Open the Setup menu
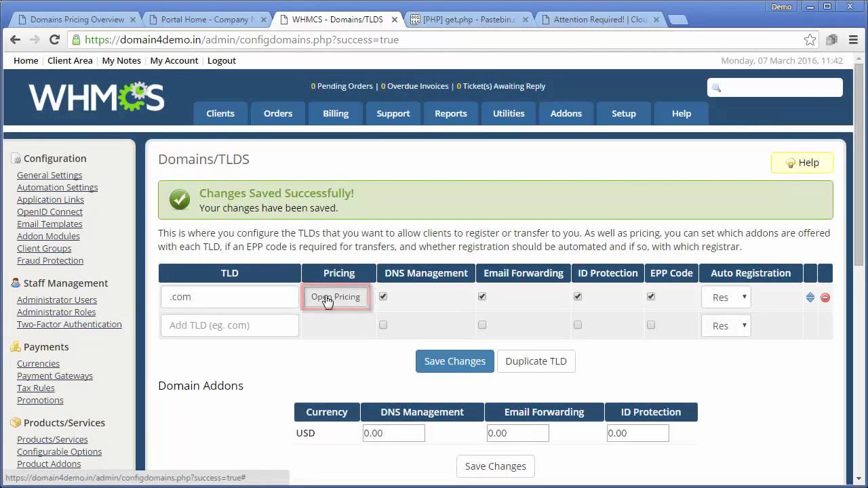This screenshot has height=488, width=868. point(624,113)
